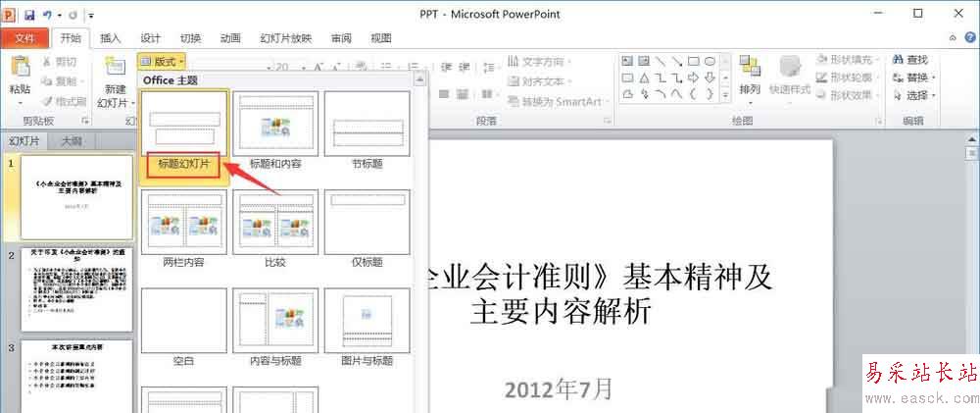
Task: Select slide 3 thumbnail 本次讲座重点内容
Action: pyautogui.click(x=76, y=376)
